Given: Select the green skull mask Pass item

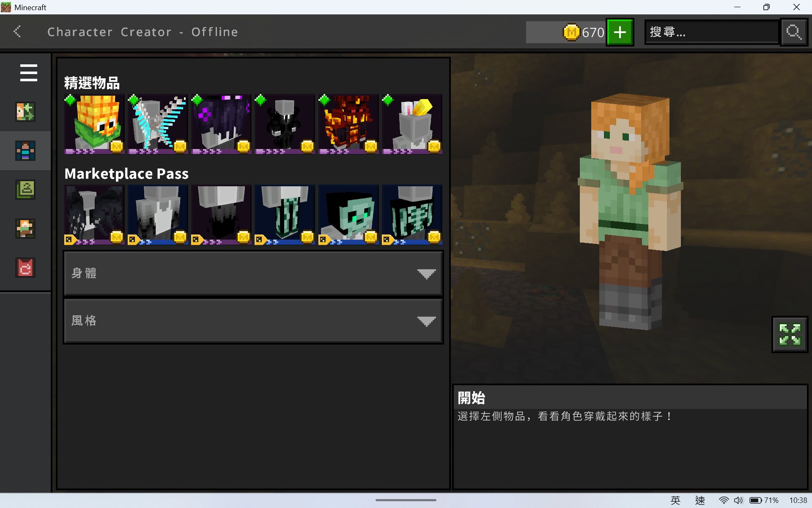Looking at the screenshot, I should pyautogui.click(x=348, y=215).
